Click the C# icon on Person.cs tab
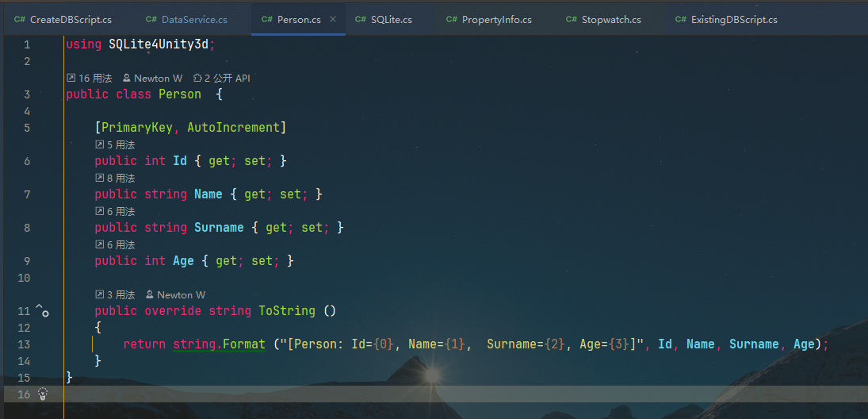Image resolution: width=868 pixels, height=419 pixels. pyautogui.click(x=267, y=19)
